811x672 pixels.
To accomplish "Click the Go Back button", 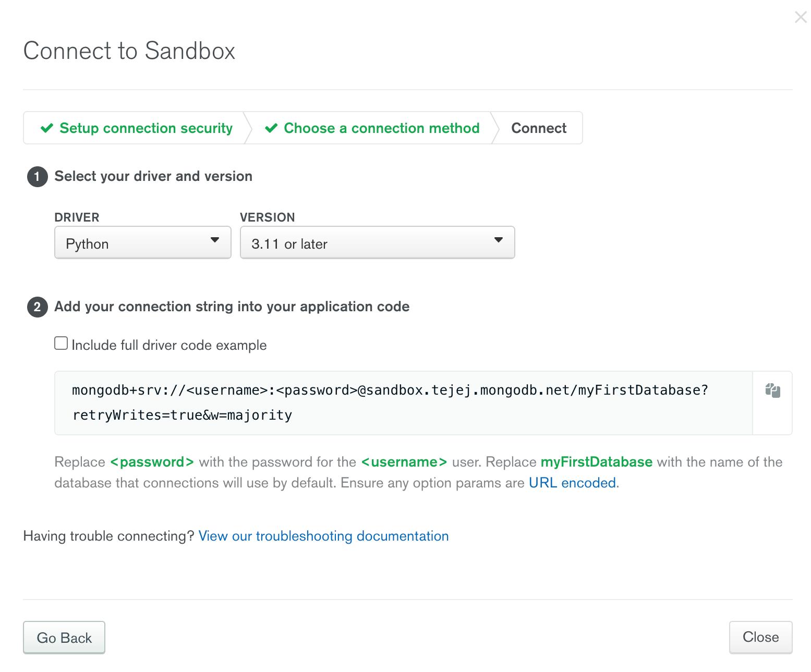I will (64, 637).
